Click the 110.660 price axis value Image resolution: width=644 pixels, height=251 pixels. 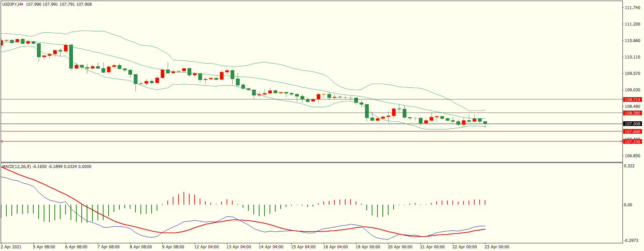pos(632,41)
